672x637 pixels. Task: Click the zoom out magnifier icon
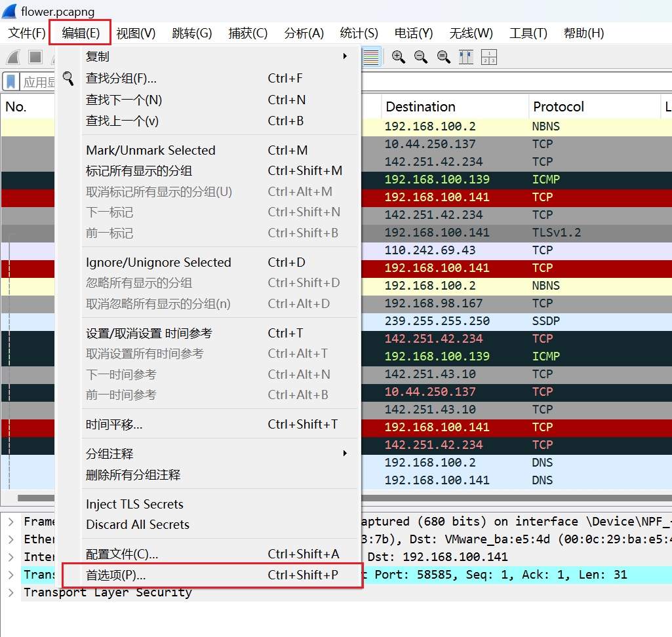click(421, 57)
